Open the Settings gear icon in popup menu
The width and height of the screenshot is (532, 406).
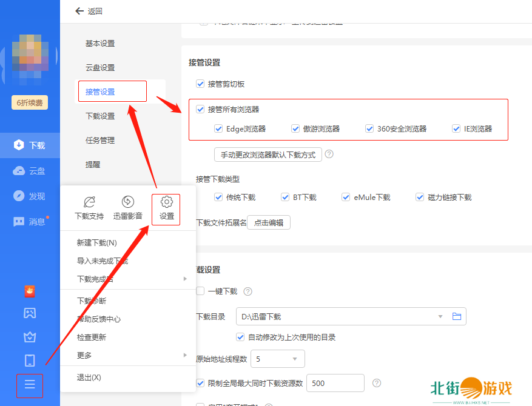click(x=166, y=202)
